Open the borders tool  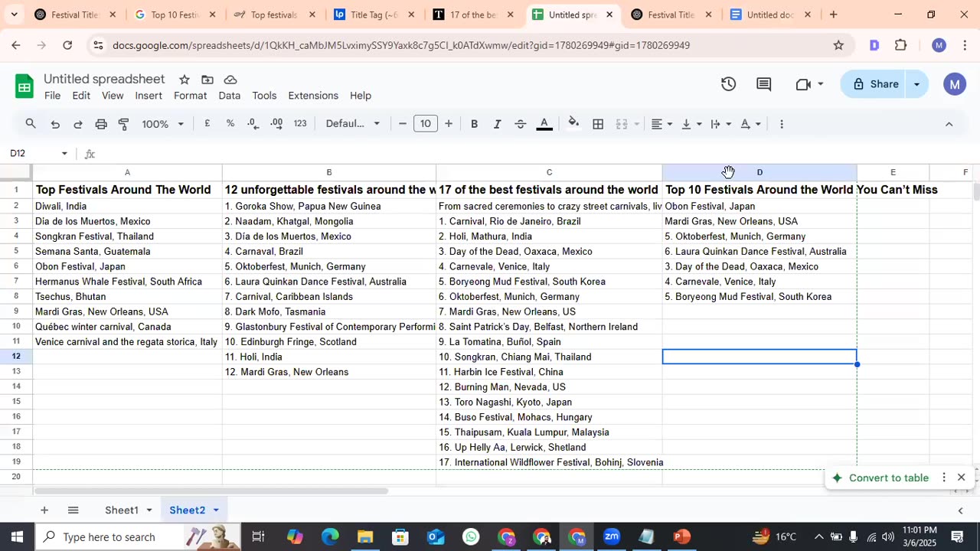tap(598, 124)
